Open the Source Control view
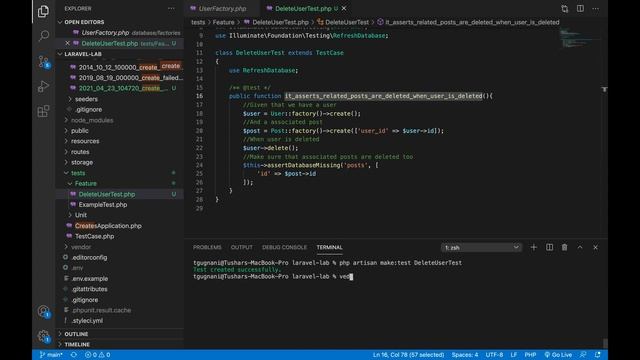 pos(43,62)
